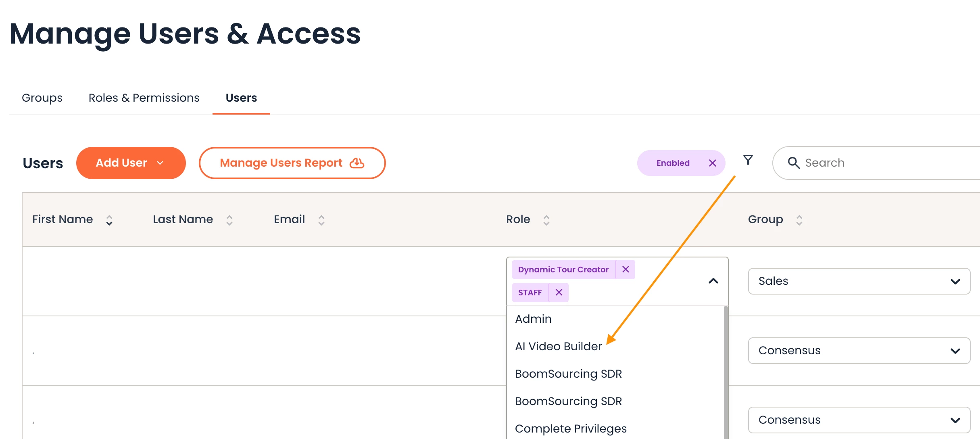
Task: Sort the Role column
Action: point(546,220)
